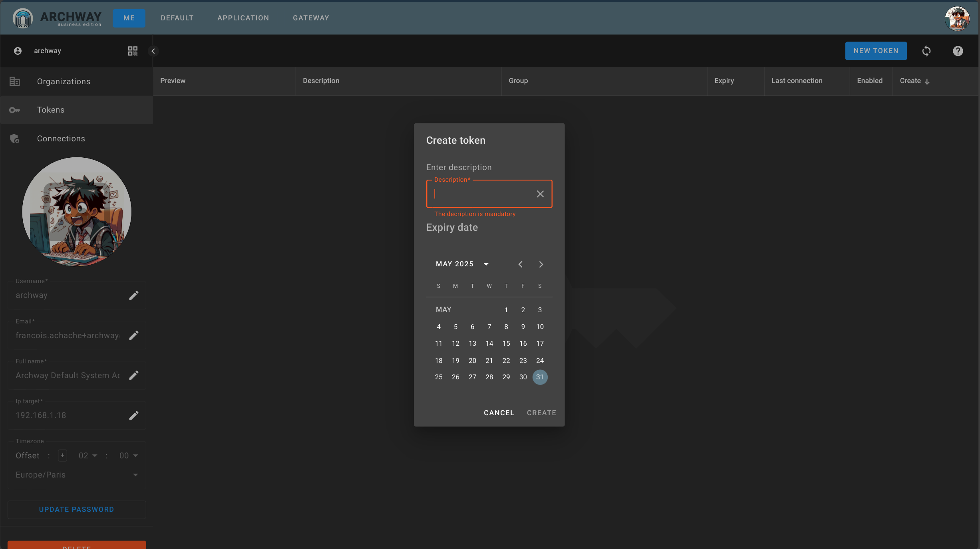Open the MAY 2025 month-year dropdown
The width and height of the screenshot is (980, 549).
(x=462, y=264)
